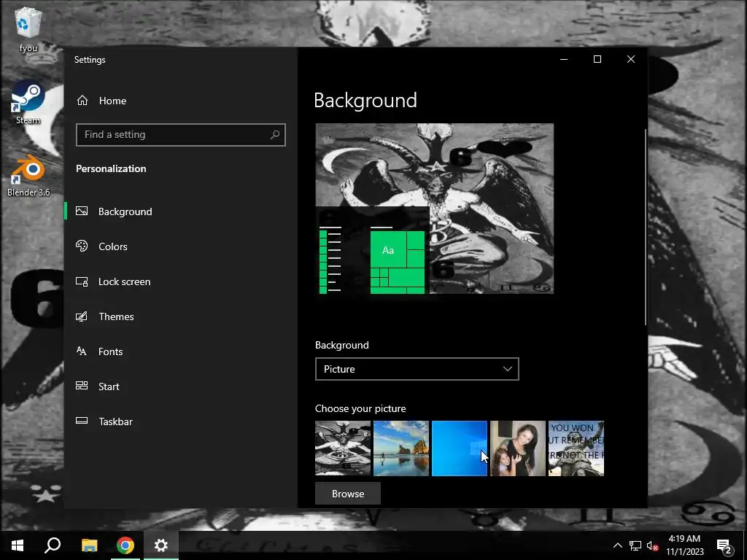Minimize the Settings window
Screen dimensions: 747x560
click(x=564, y=59)
